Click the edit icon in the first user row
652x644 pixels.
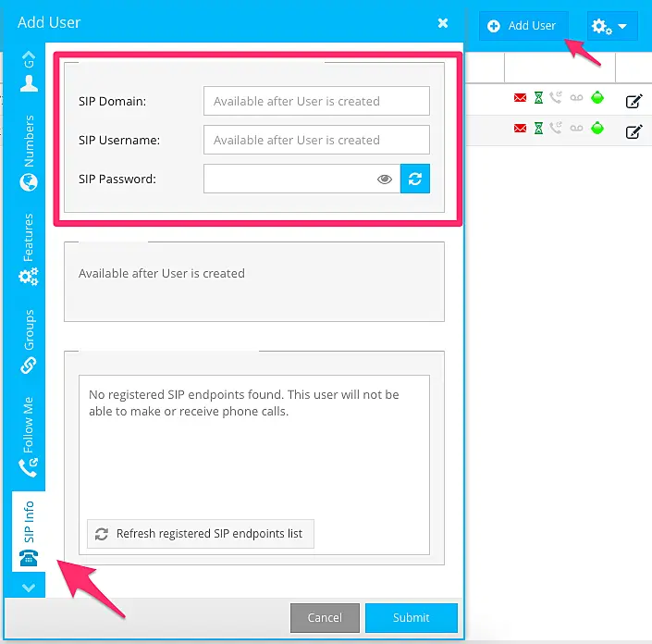(634, 102)
